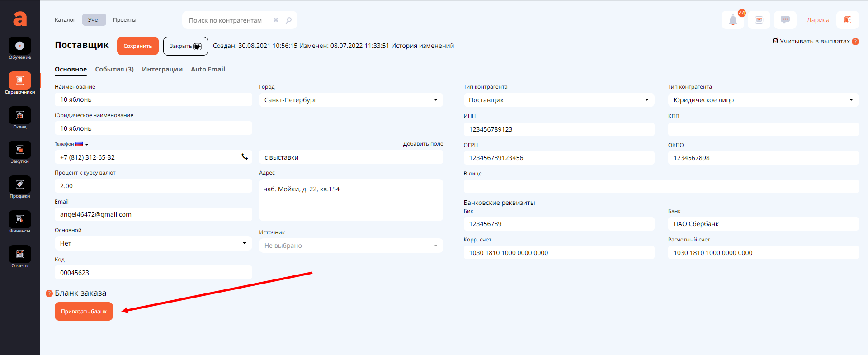
Task: Toggle Учитывать в выплатах checkbox
Action: click(775, 41)
